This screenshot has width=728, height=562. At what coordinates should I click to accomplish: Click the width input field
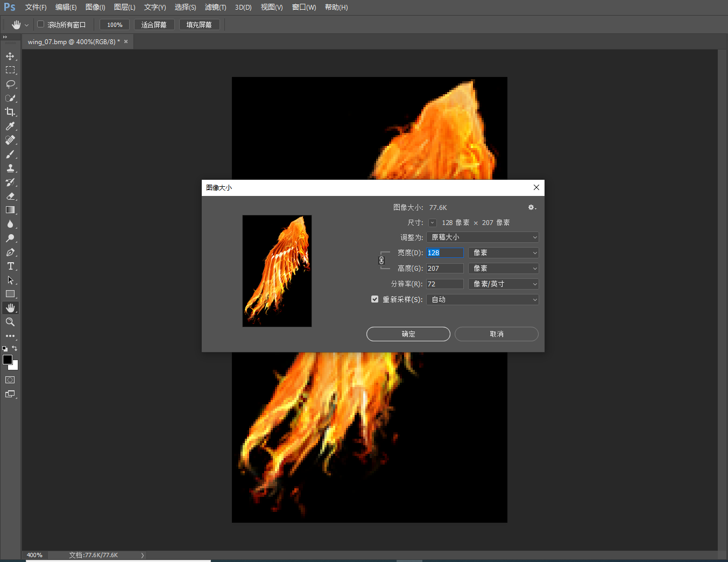pos(445,252)
